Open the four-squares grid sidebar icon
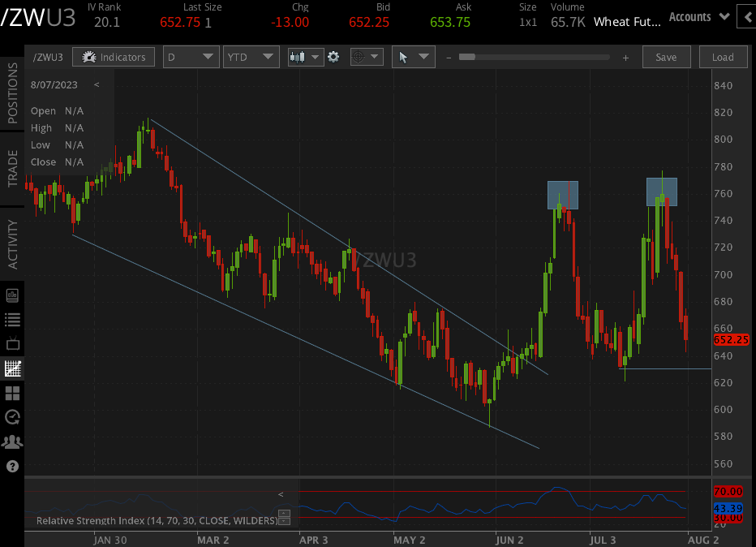This screenshot has width=756, height=547. click(12, 393)
